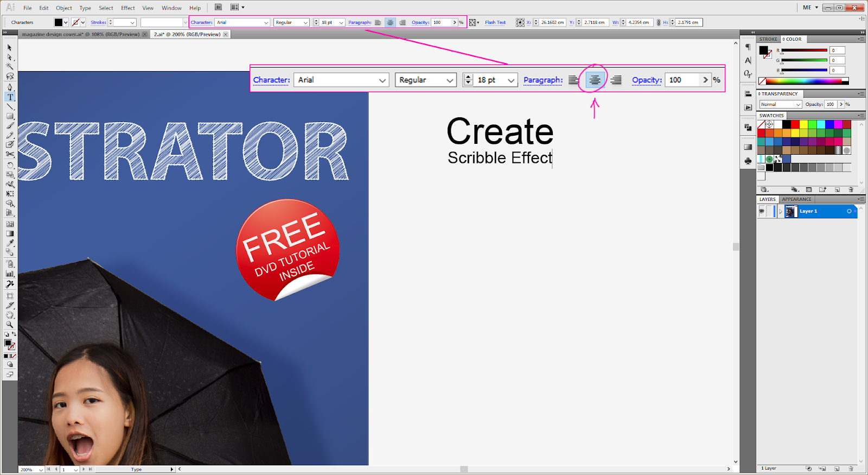Close the 2.ai document tab
Viewport: 868px width, 475px height.
click(x=226, y=34)
